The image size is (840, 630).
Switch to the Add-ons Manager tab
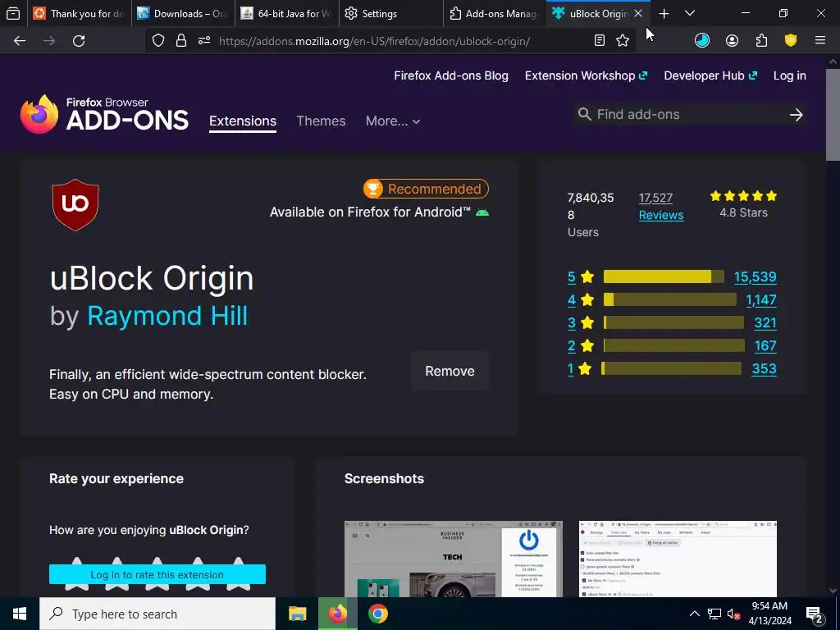[x=495, y=13]
